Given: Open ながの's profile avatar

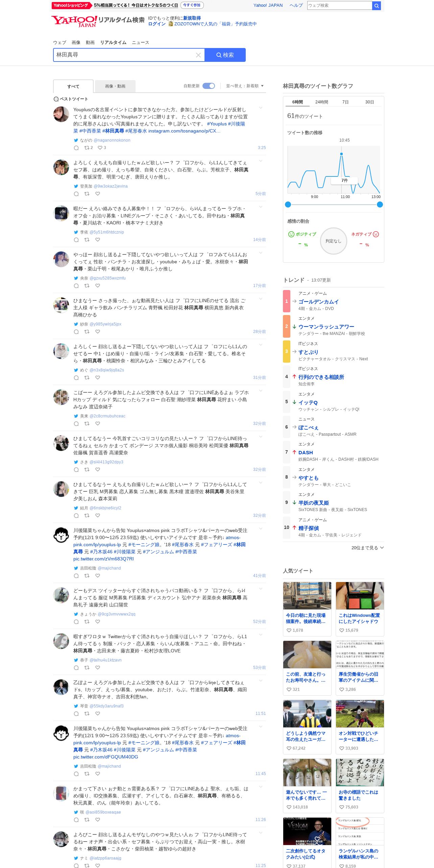Looking at the screenshot, I should click(61, 114).
